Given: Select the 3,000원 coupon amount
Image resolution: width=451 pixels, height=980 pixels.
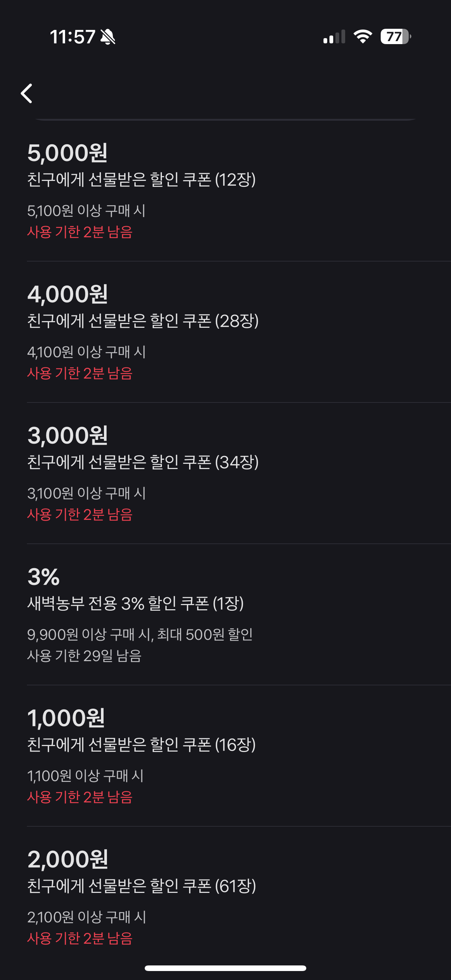Looking at the screenshot, I should click(x=67, y=435).
